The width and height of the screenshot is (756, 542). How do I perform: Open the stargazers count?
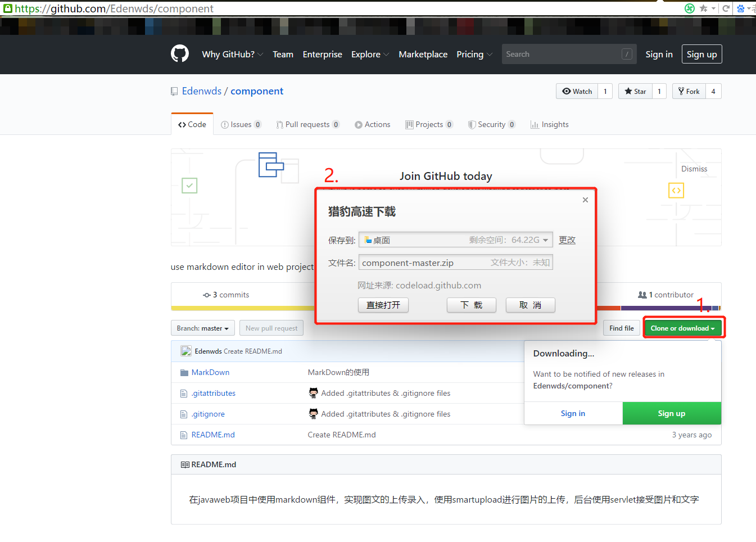point(659,91)
